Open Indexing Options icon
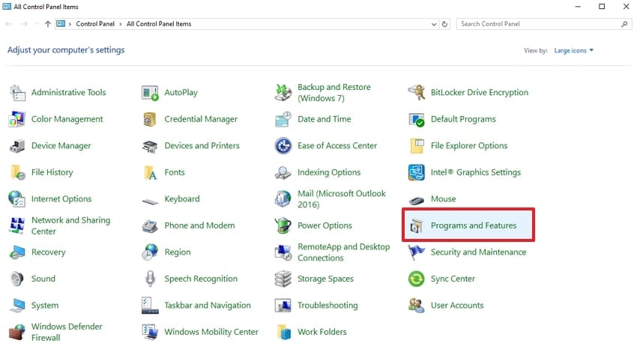 click(x=283, y=173)
